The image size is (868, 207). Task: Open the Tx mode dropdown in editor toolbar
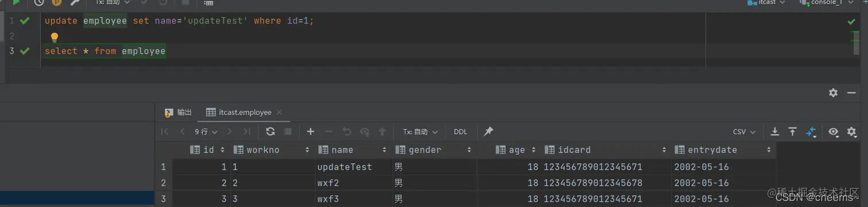pyautogui.click(x=112, y=2)
